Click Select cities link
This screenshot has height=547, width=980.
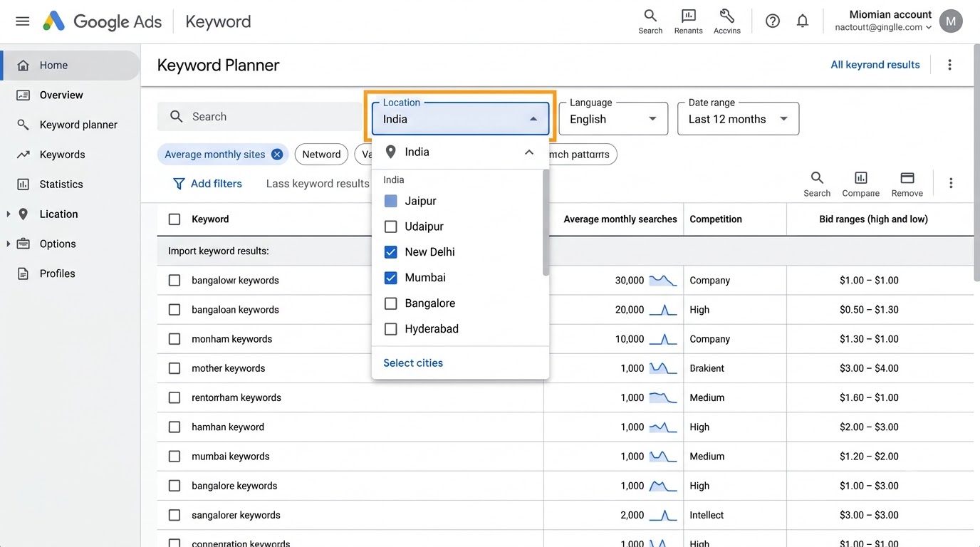pos(413,363)
